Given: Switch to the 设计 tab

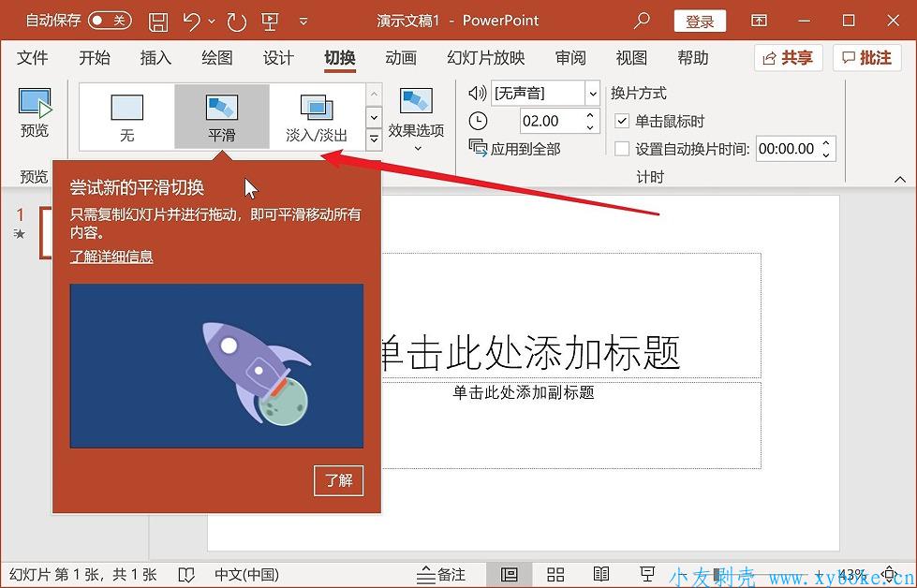Looking at the screenshot, I should point(278,58).
